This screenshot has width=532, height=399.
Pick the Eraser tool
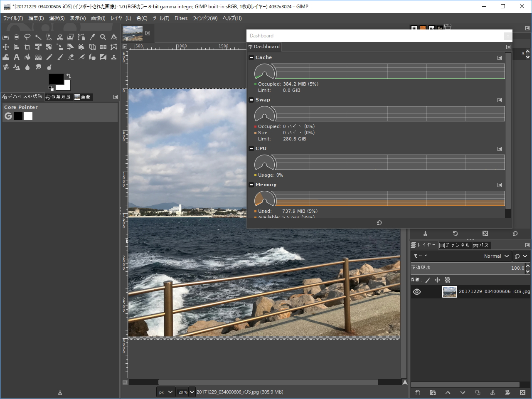pyautogui.click(x=71, y=57)
